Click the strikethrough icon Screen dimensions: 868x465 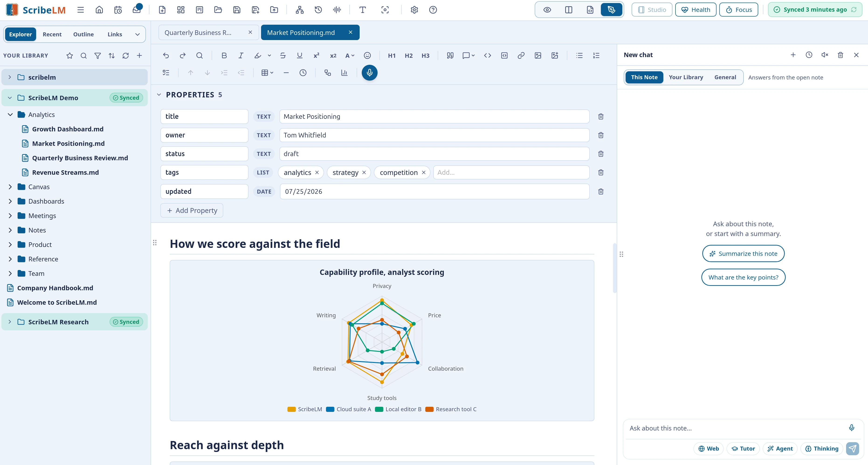click(x=283, y=55)
